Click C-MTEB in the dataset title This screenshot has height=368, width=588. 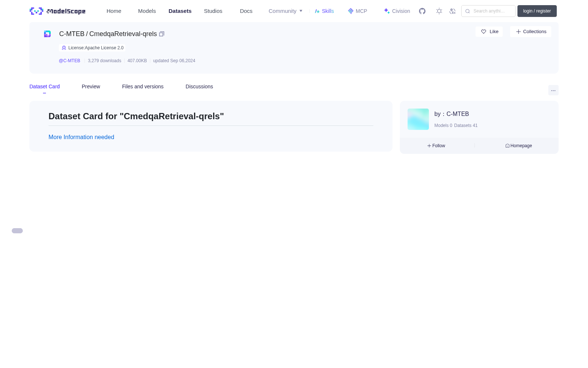[x=72, y=34]
